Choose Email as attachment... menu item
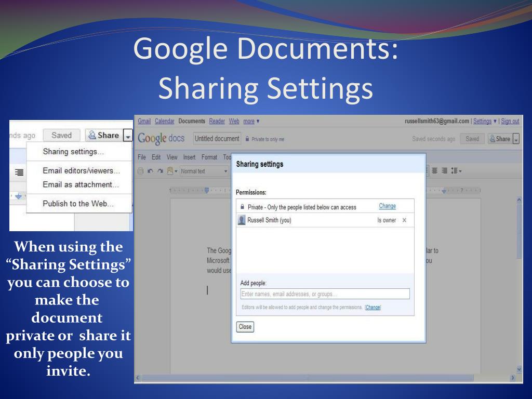532x399 pixels. [81, 184]
